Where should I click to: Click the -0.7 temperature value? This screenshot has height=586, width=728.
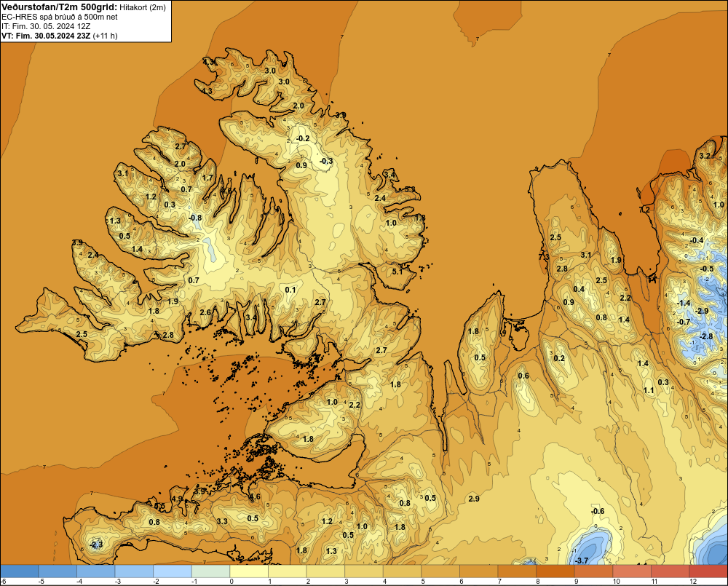684,322
